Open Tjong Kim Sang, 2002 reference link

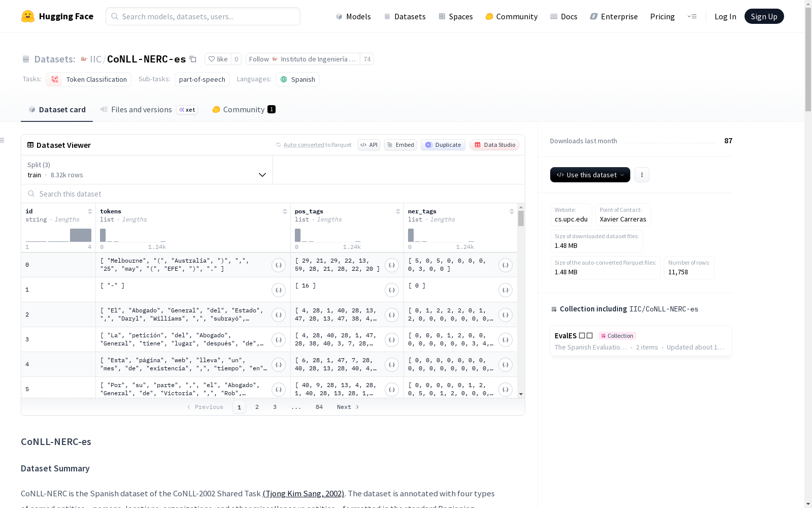[x=303, y=493]
